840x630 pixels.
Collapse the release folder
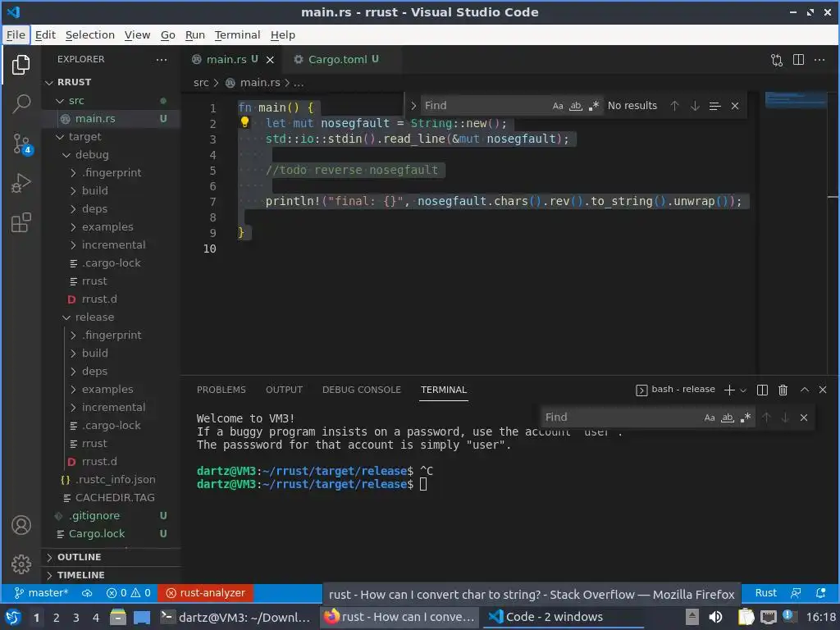pos(111,317)
